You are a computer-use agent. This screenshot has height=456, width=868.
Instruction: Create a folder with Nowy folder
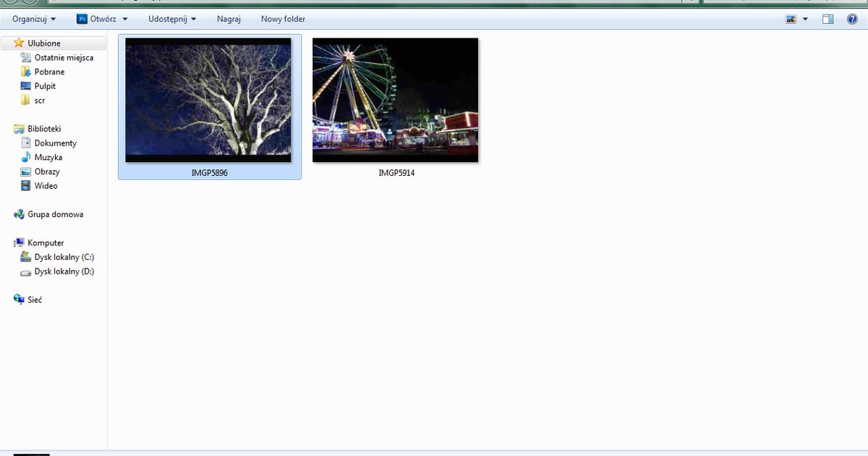point(282,19)
